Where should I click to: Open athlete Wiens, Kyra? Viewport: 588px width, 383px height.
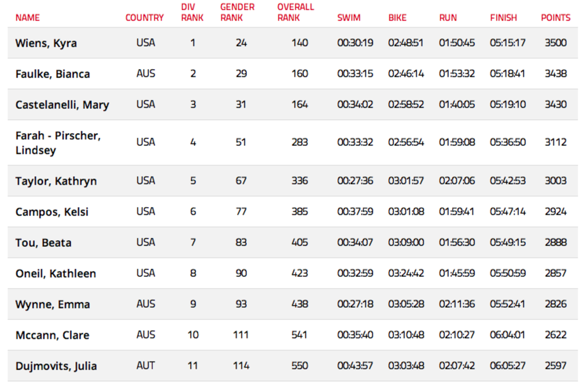point(46,43)
